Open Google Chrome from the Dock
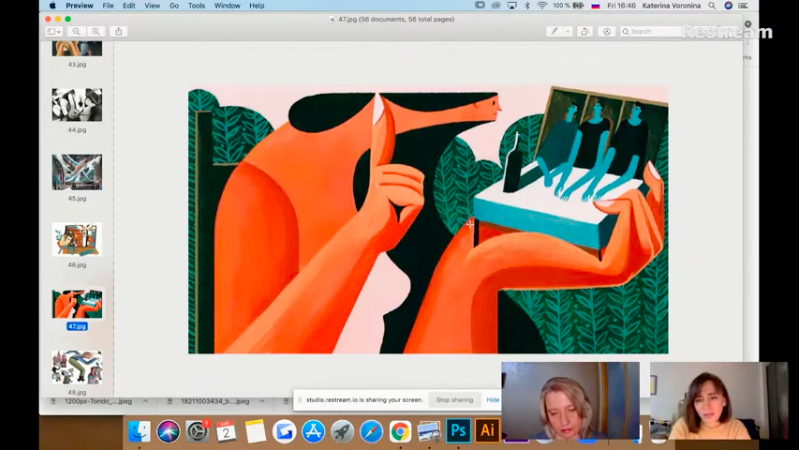Screen dimensions: 799x450 click(x=400, y=431)
